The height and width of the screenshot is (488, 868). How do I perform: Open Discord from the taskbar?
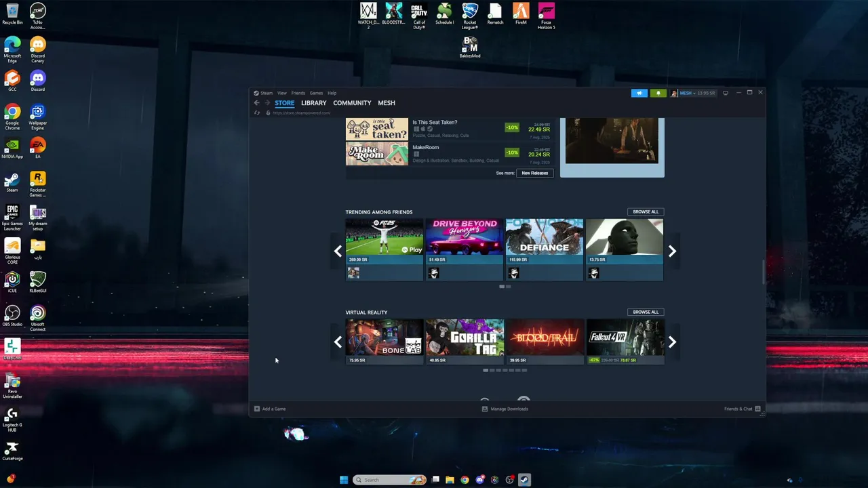(480, 480)
